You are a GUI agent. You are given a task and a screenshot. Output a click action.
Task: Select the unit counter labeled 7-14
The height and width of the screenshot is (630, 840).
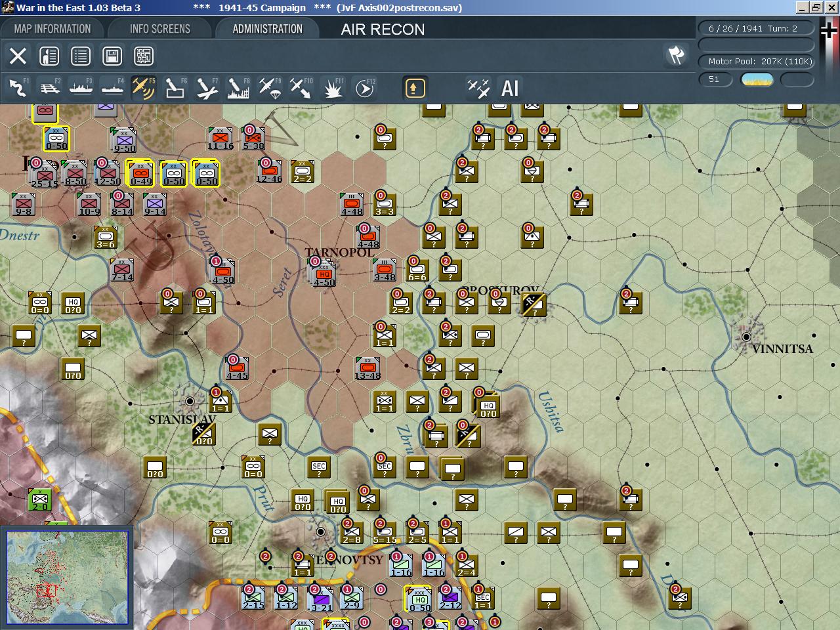[x=122, y=270]
